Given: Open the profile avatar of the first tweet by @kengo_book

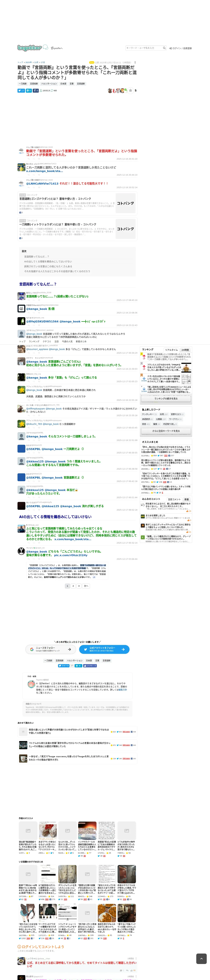Looking at the screenshot, I should [x=21, y=151].
